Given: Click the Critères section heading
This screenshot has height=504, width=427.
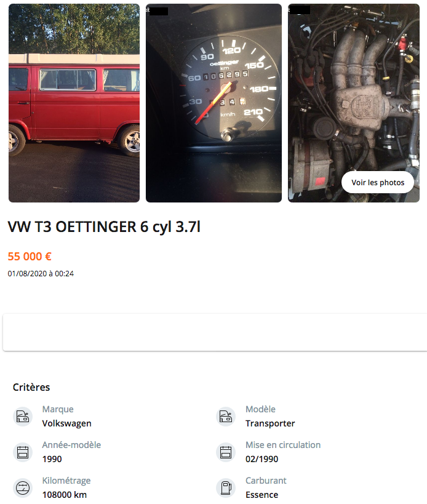Looking at the screenshot, I should pos(31,387).
